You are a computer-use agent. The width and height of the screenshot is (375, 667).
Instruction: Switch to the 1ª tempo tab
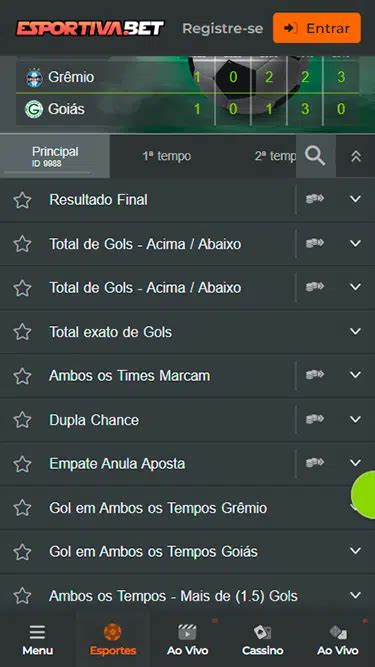[167, 156]
